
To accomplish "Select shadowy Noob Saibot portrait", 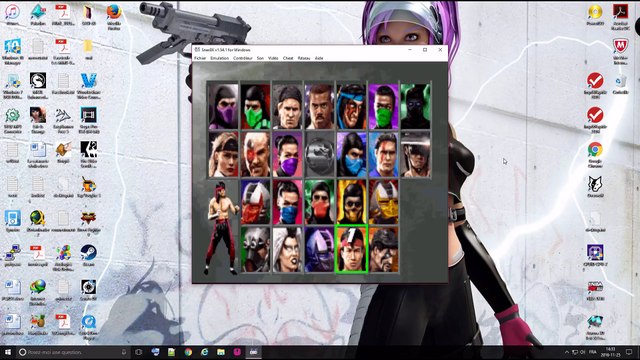I will tap(416, 106).
